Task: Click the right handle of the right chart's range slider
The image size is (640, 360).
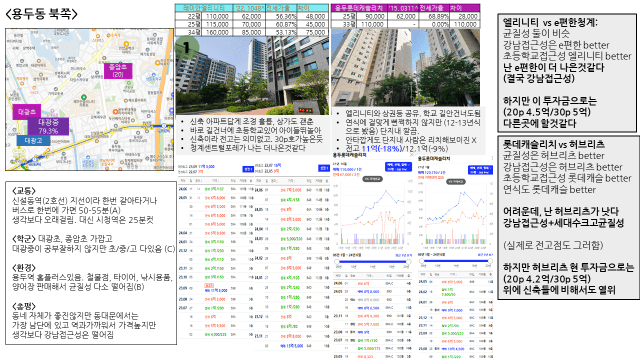Action: (x=490, y=261)
